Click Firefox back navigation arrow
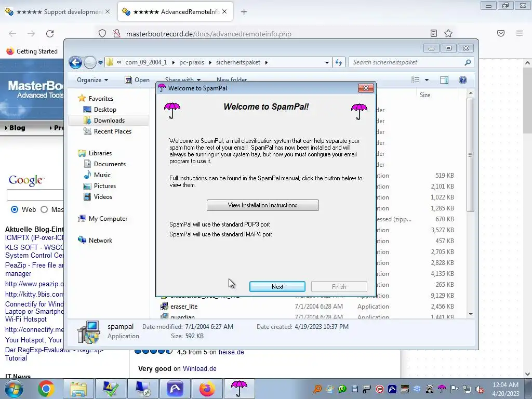The height and width of the screenshot is (399, 532). pos(12,34)
